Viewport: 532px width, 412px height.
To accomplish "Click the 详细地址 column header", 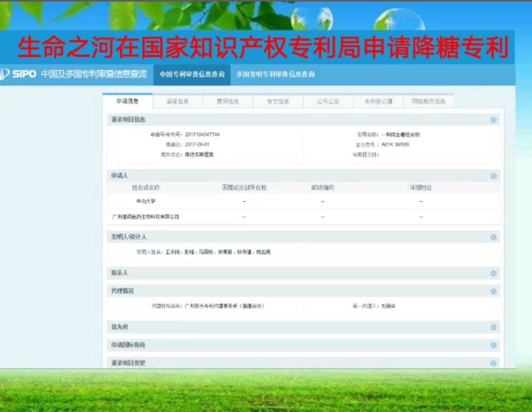I will 421,188.
